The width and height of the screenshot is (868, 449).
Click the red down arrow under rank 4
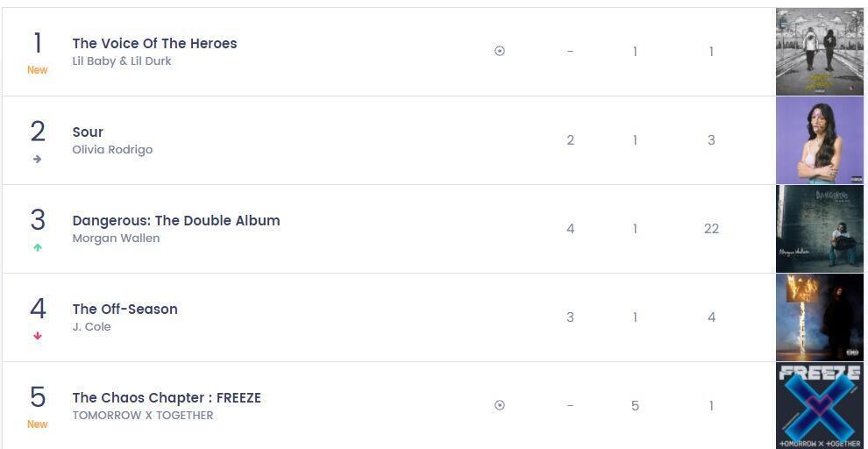[x=37, y=336]
